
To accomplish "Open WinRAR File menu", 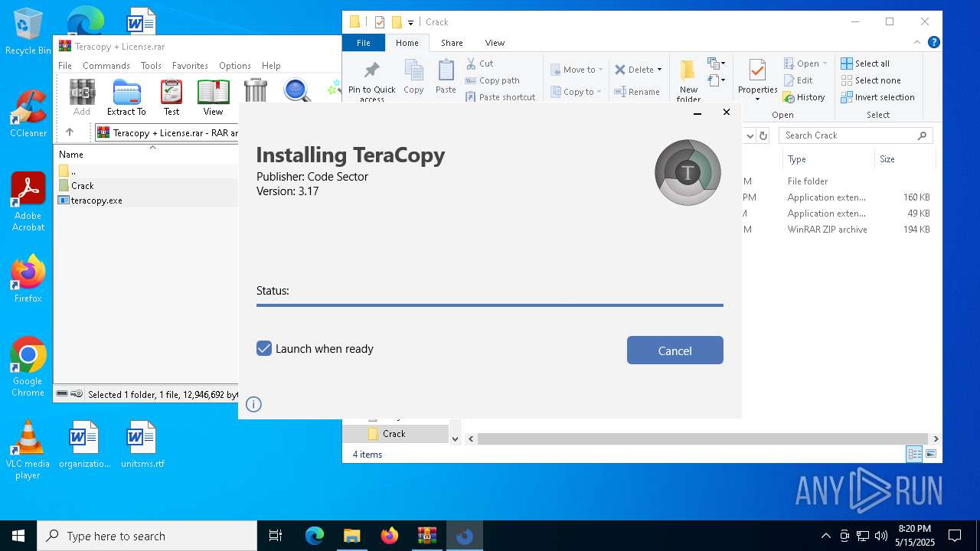I will pos(65,66).
